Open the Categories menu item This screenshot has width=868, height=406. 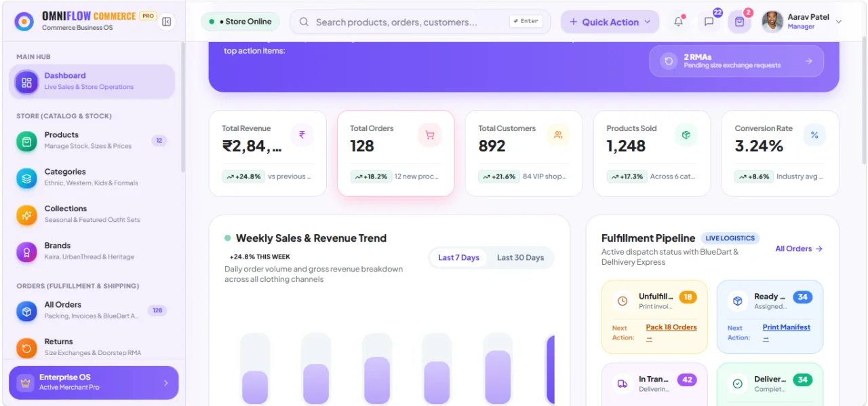pyautogui.click(x=92, y=177)
